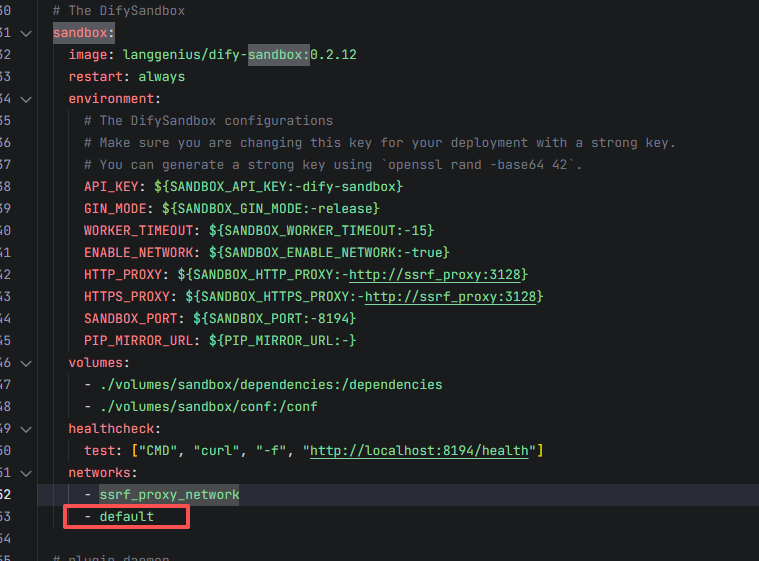Click the SANDBOX_PORT variable name
The width and height of the screenshot is (759, 561).
click(130, 318)
